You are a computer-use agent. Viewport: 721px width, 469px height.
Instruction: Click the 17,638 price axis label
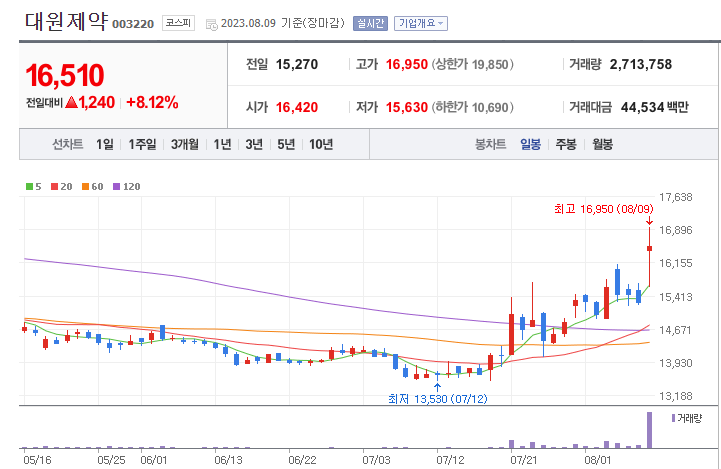(675, 197)
